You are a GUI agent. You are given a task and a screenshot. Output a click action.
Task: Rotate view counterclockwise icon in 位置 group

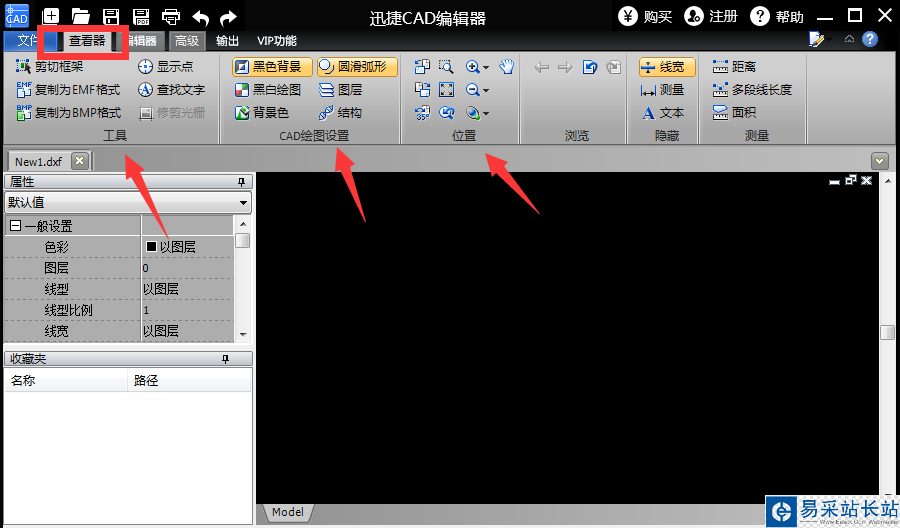422,67
